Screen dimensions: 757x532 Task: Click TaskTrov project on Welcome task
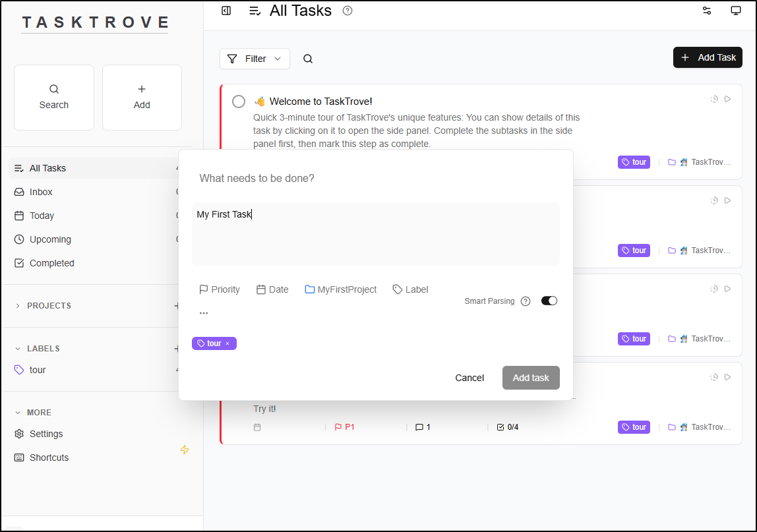click(699, 162)
